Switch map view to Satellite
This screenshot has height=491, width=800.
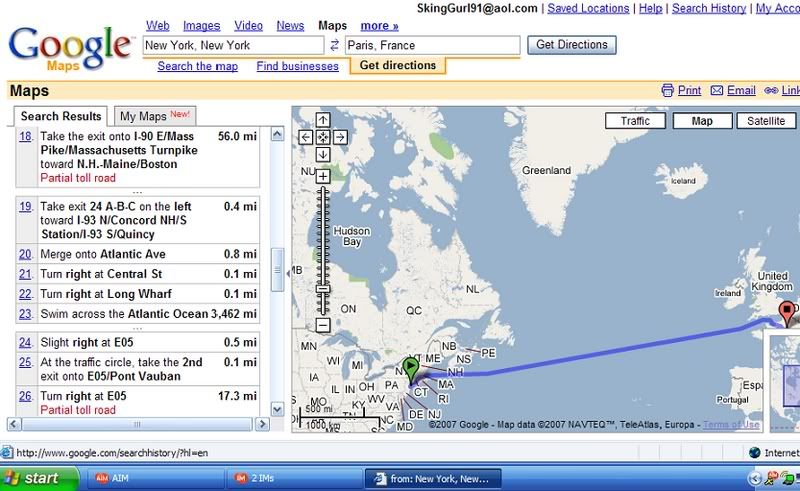click(x=766, y=121)
